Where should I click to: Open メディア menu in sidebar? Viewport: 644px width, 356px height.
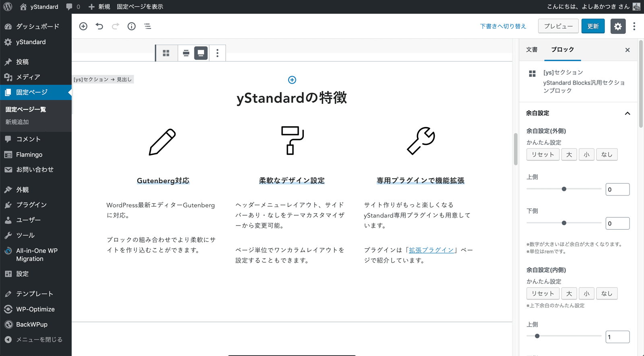point(36,77)
